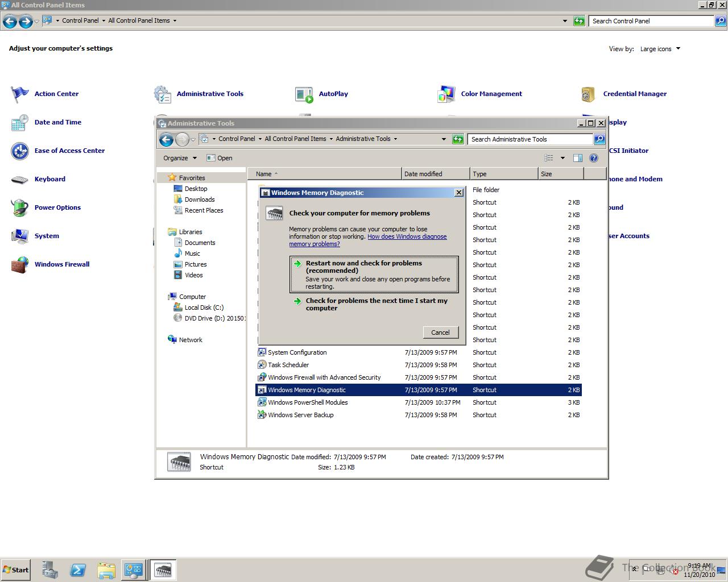Select Desktop under Favorites
Screen dimensions: 728x582
(196, 189)
